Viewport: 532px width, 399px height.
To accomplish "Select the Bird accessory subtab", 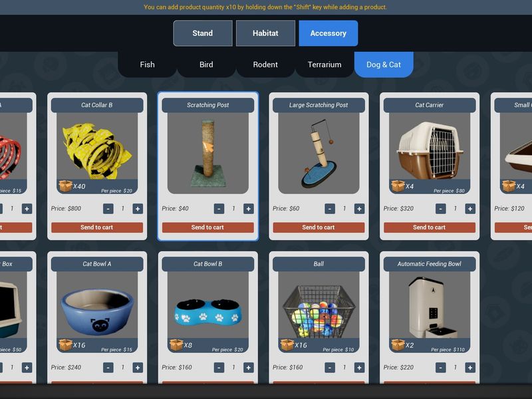I will coord(206,65).
